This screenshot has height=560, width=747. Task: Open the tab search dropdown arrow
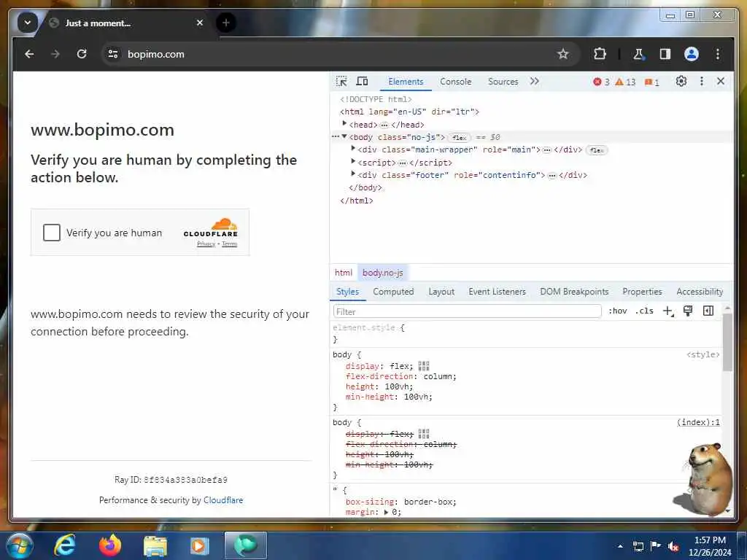pos(28,23)
